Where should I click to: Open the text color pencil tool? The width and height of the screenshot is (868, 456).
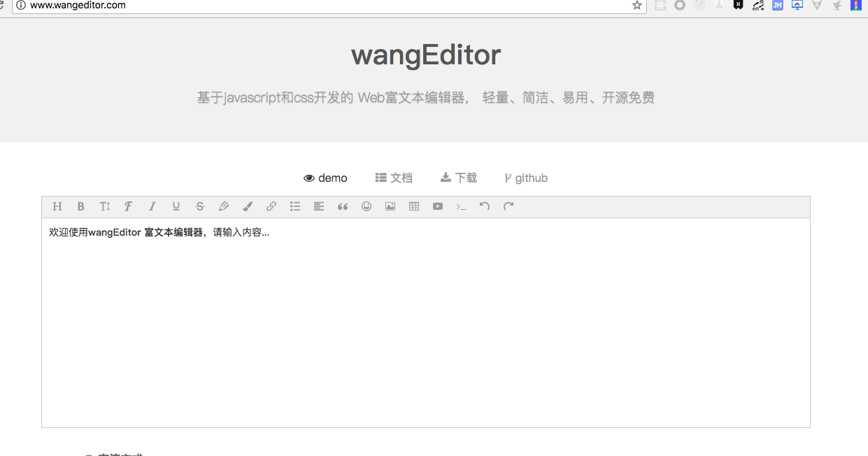(224, 206)
